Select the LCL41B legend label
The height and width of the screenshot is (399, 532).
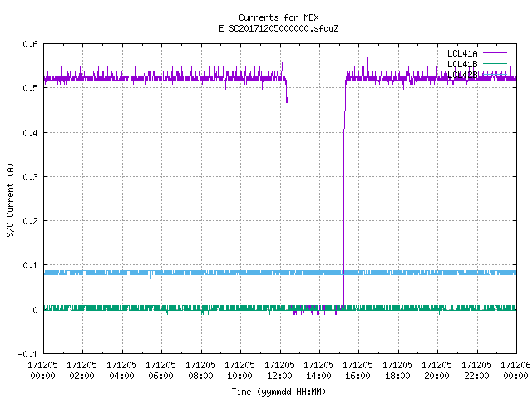pos(462,64)
